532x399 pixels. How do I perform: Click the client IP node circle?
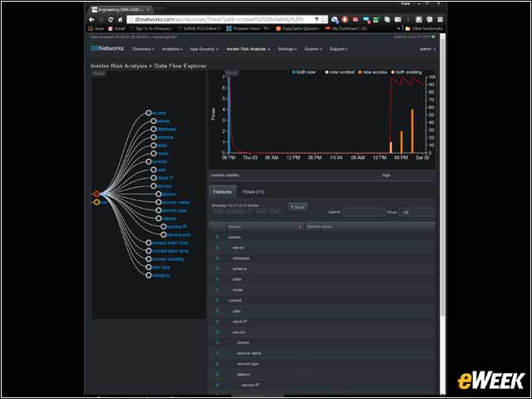click(x=153, y=178)
